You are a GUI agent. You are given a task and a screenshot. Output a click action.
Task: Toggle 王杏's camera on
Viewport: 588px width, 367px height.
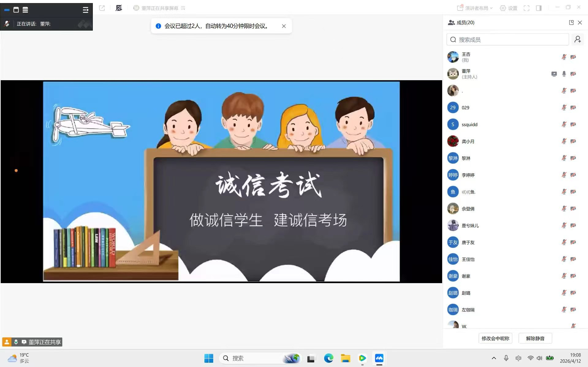click(x=574, y=57)
